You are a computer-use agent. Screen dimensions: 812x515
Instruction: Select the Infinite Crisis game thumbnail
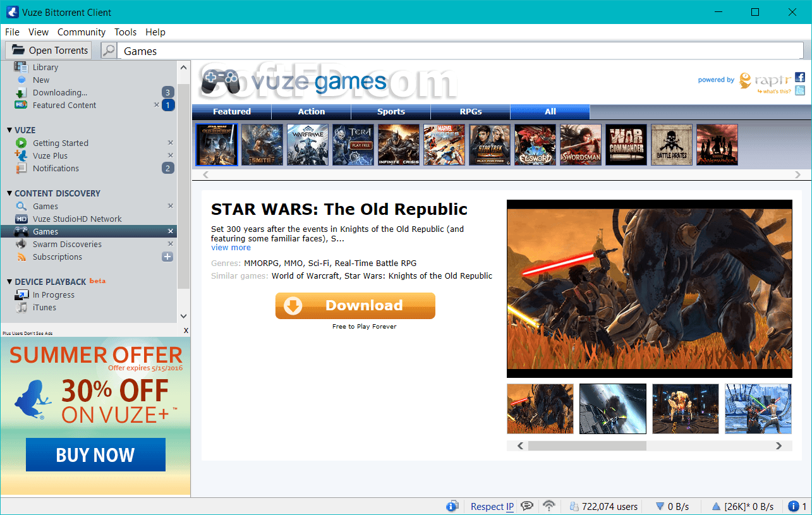click(x=399, y=145)
